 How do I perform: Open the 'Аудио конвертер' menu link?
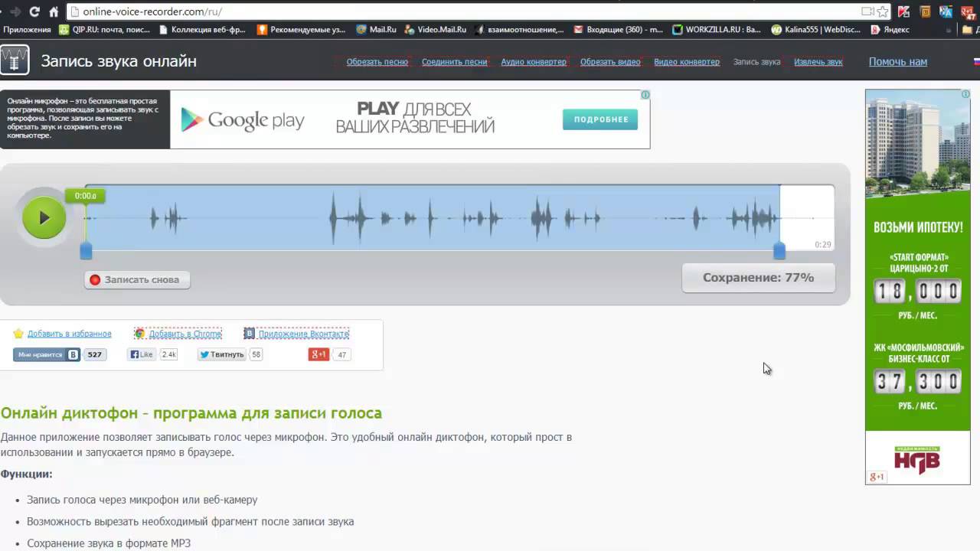coord(534,62)
